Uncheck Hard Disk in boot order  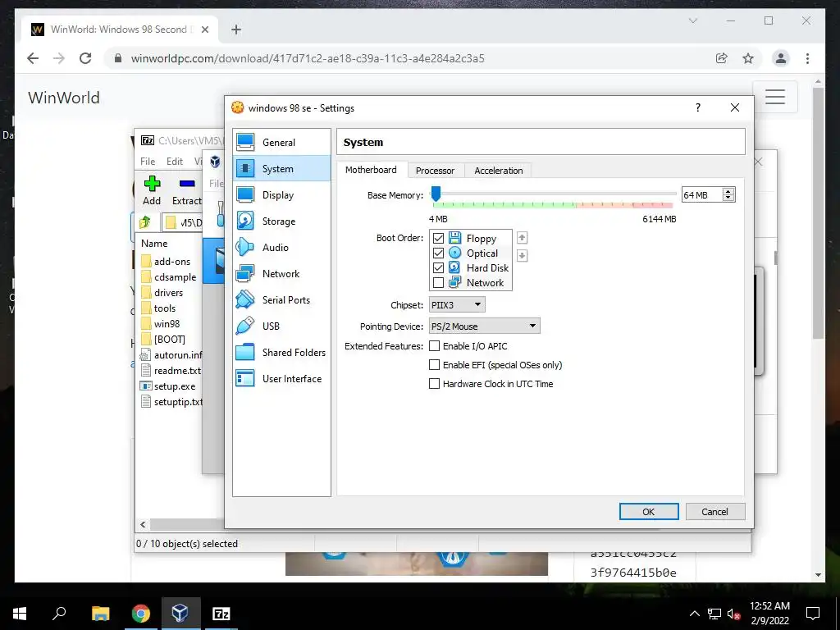(x=438, y=267)
